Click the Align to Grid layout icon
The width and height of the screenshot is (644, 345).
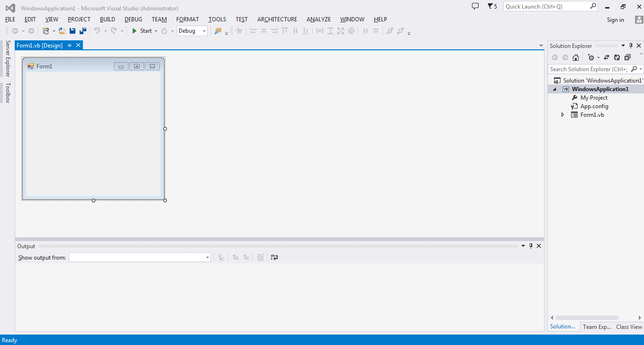(x=239, y=31)
